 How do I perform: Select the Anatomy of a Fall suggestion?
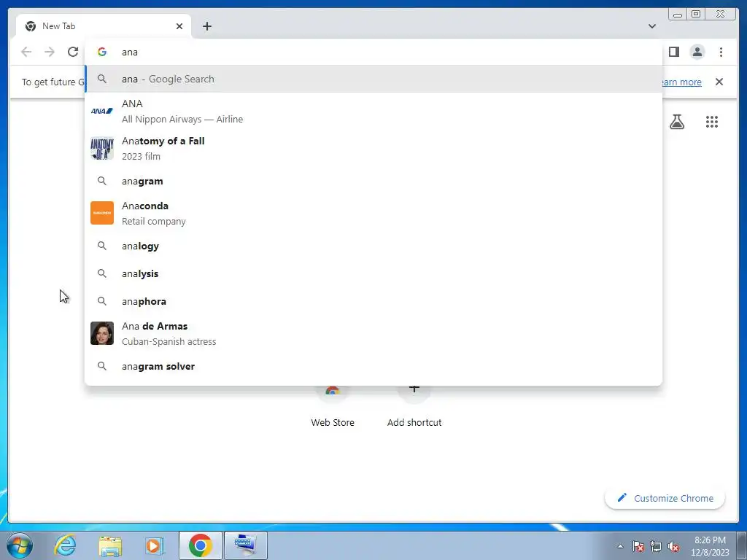373,148
